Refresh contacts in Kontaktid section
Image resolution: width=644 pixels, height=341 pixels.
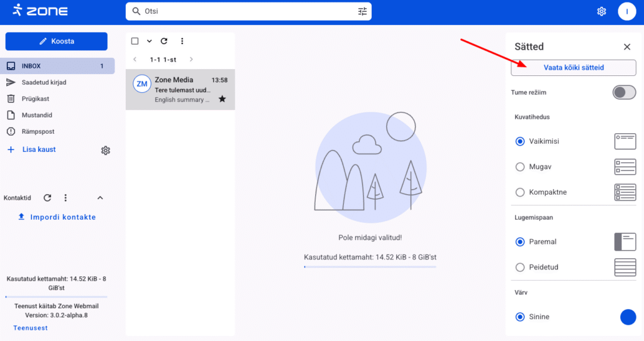click(47, 198)
